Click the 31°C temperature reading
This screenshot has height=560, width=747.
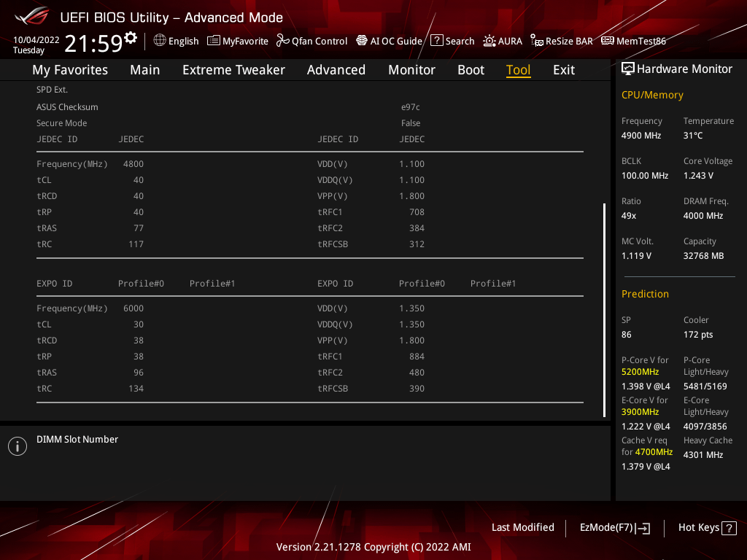click(x=693, y=136)
